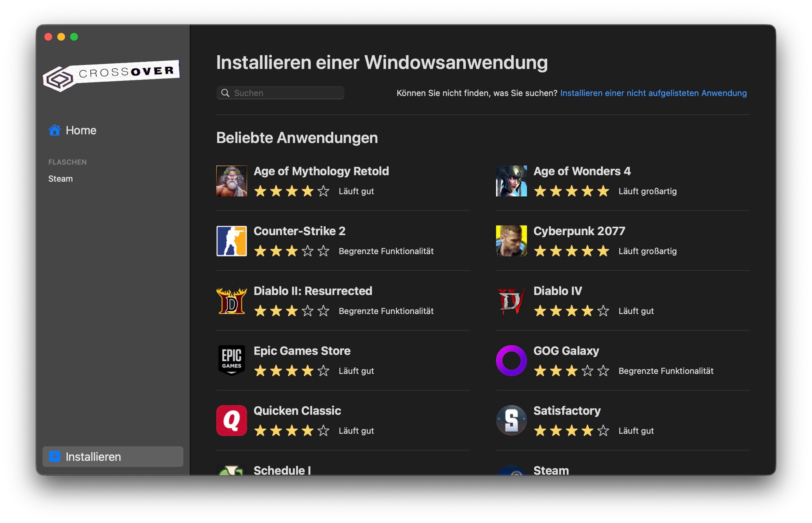Viewport: 812px width, 523px height.
Task: Click the Epic Games Store icon
Action: [231, 360]
